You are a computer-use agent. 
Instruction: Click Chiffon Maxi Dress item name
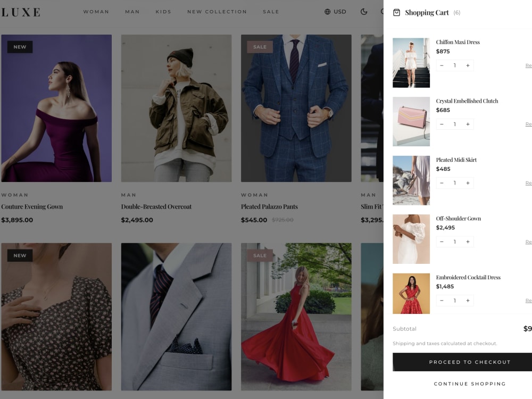(x=458, y=42)
